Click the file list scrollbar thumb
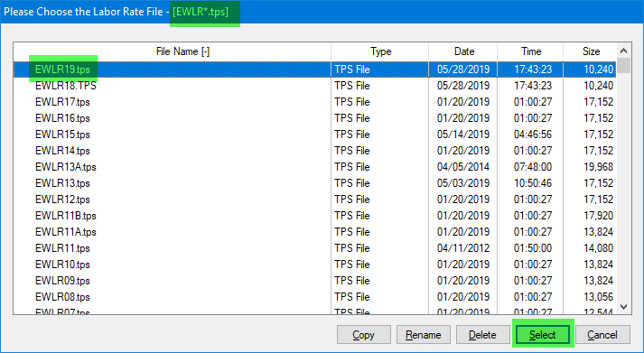This screenshot has height=353, width=644. click(623, 66)
